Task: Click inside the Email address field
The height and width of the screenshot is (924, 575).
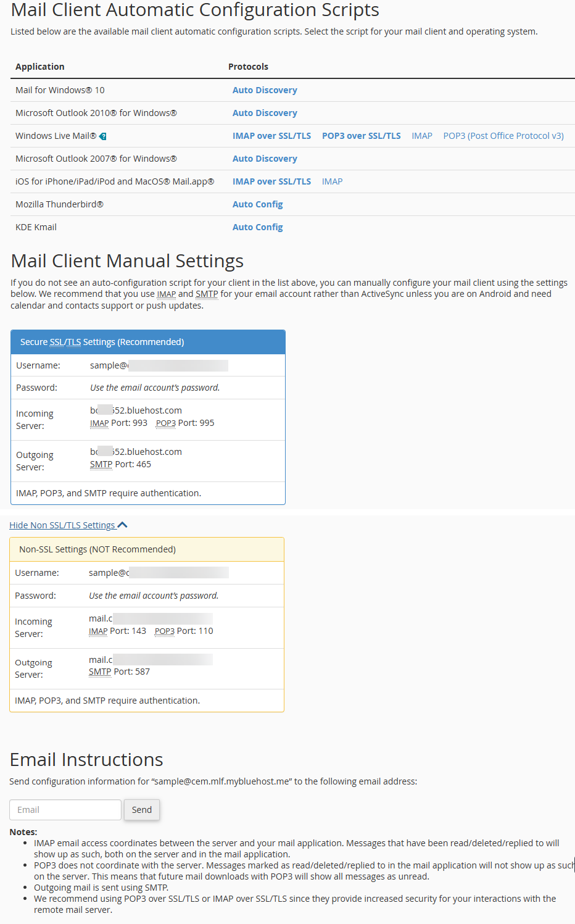Action: click(x=65, y=809)
